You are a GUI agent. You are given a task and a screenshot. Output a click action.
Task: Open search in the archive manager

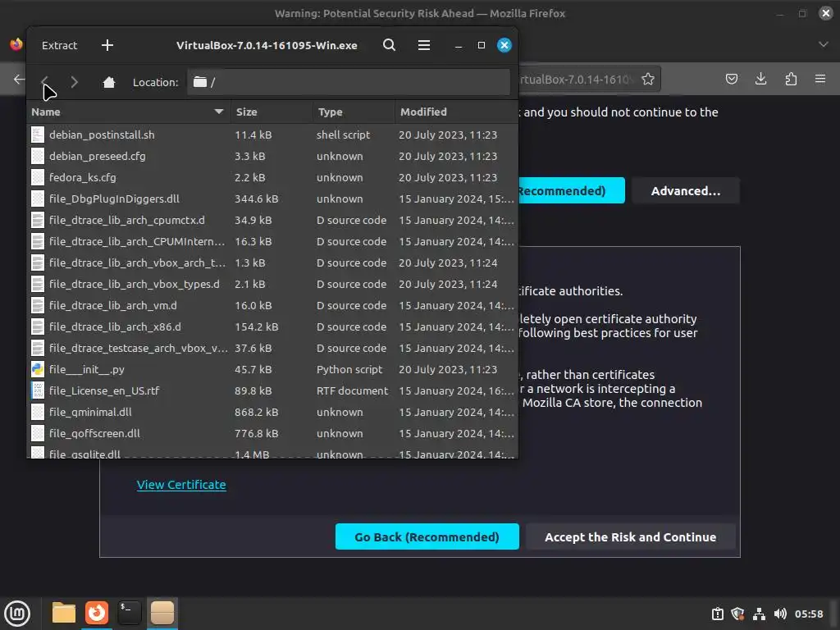pos(390,46)
